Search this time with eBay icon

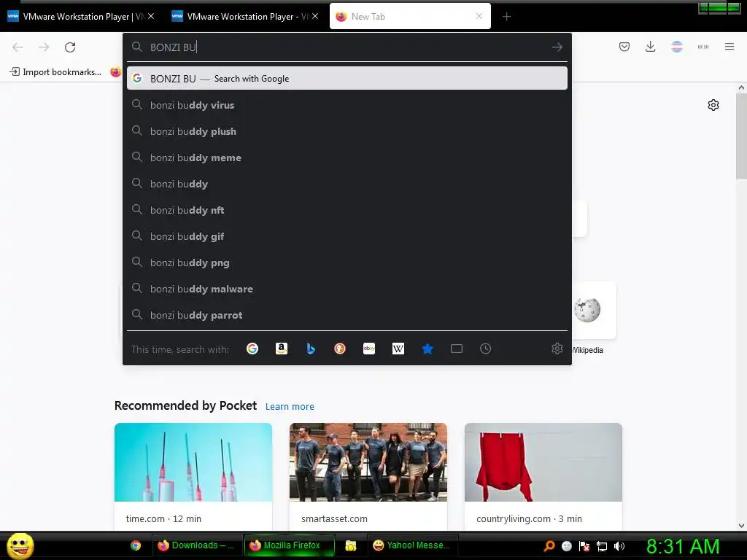369,349
